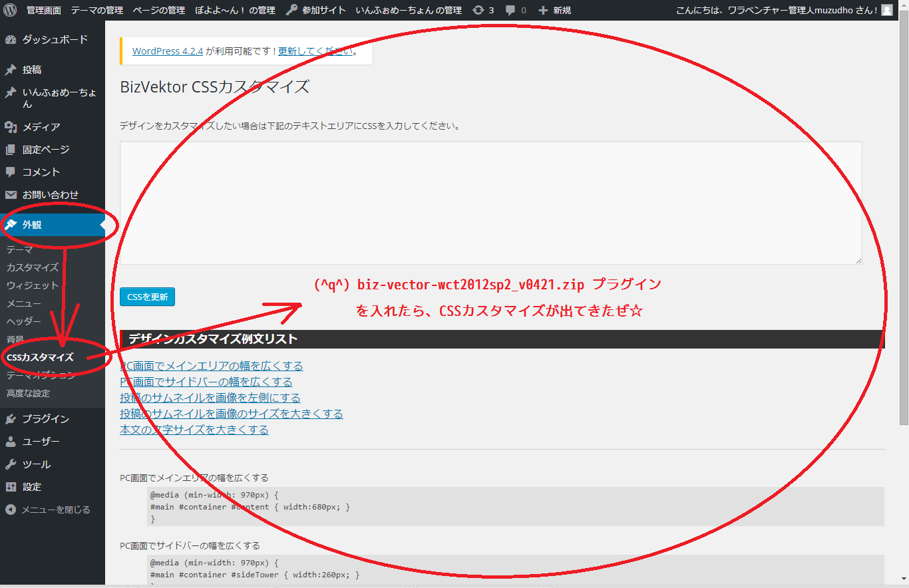
Task: Click the 投稿 pushpin icon
Action: (11, 70)
